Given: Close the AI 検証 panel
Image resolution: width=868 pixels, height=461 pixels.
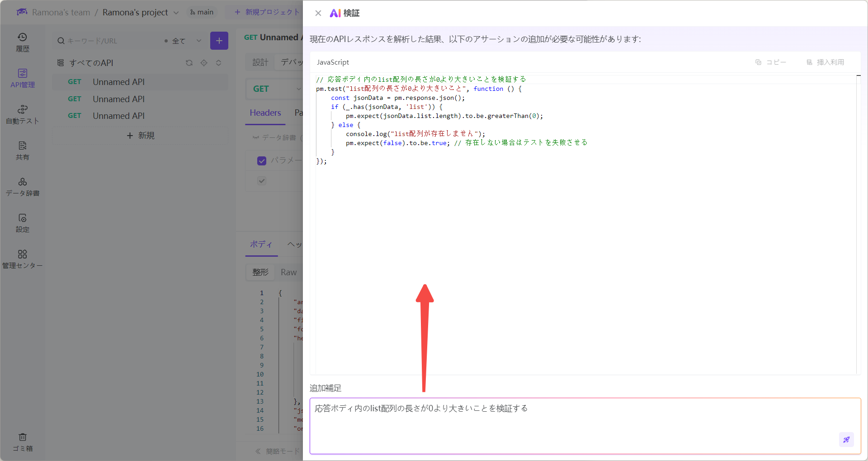Looking at the screenshot, I should [x=318, y=13].
